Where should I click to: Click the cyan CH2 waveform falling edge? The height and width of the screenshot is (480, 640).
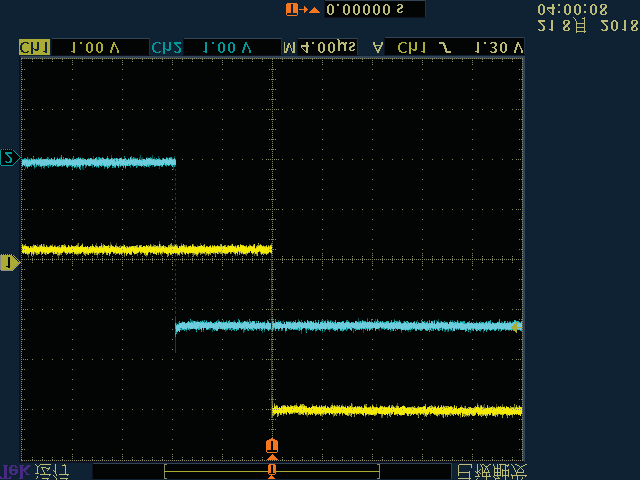(176, 244)
